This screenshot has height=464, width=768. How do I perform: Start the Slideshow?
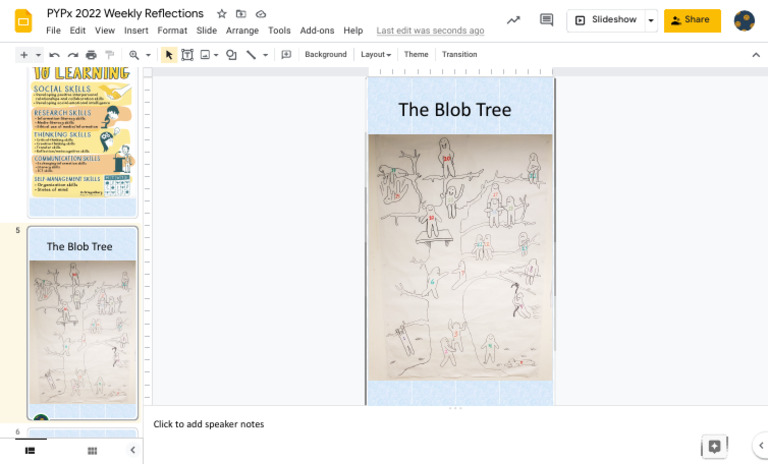[606, 20]
